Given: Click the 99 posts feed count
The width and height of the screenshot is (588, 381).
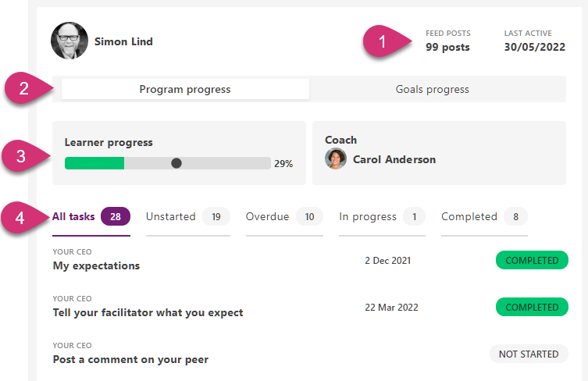Looking at the screenshot, I should point(447,47).
